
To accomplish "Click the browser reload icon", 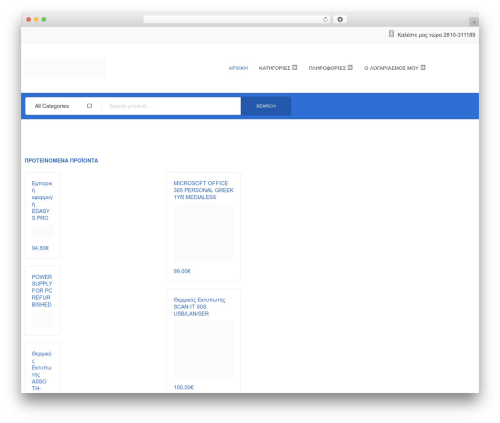I will click(325, 20).
